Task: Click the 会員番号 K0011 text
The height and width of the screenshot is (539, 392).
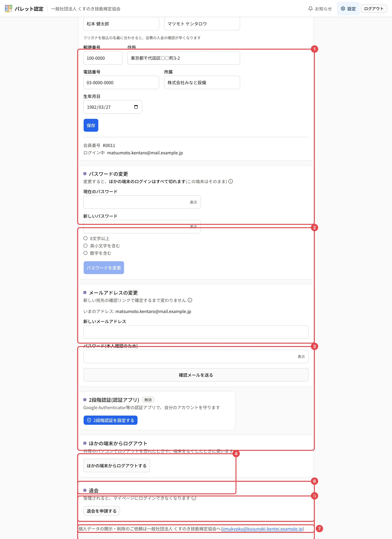Action: tap(99, 145)
